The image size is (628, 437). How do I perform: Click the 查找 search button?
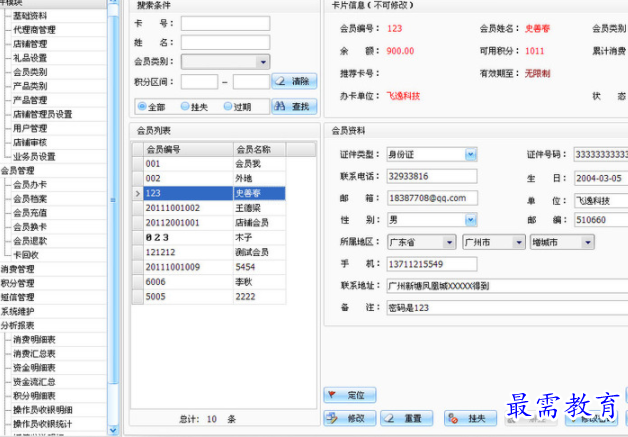click(294, 107)
